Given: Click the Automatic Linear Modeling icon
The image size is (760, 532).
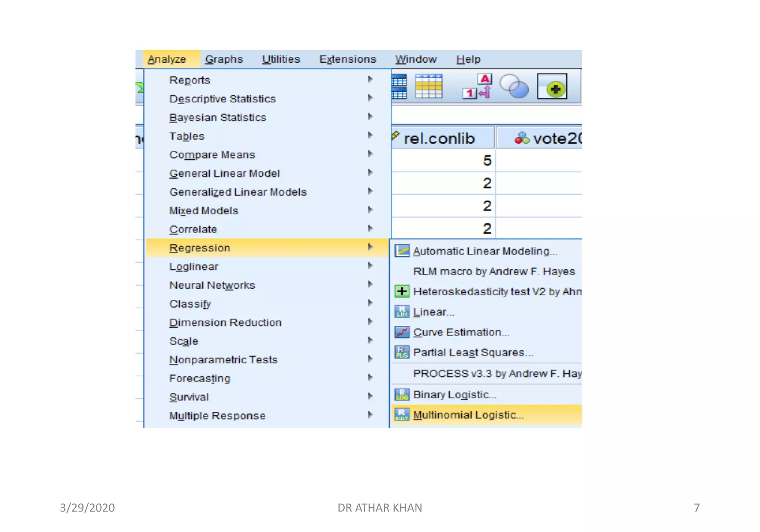Looking at the screenshot, I should (402, 251).
